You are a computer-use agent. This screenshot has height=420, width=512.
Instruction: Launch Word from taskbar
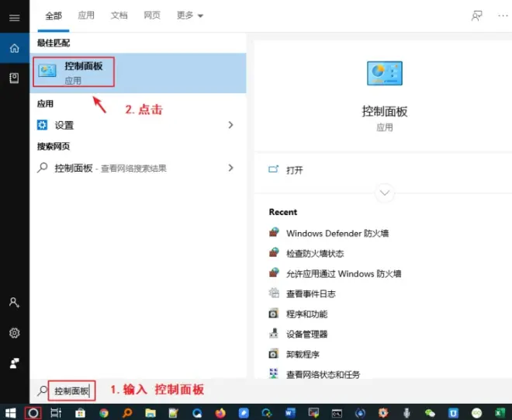click(x=290, y=413)
